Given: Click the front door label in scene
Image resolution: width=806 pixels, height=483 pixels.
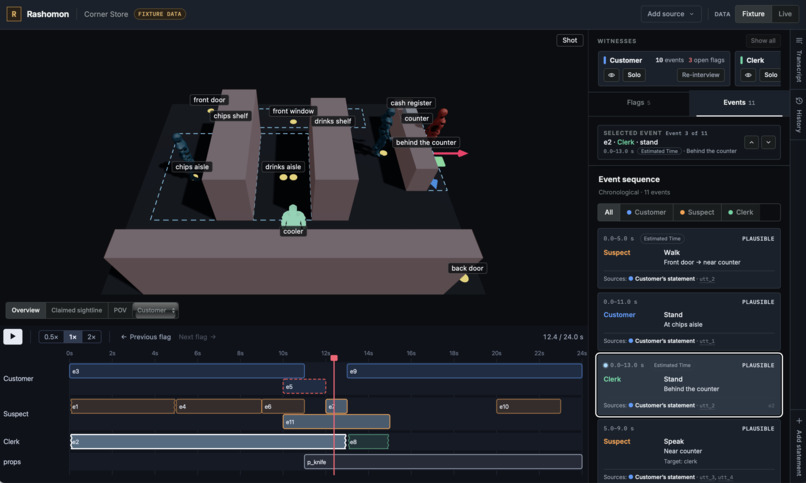Looking at the screenshot, I should (x=209, y=100).
